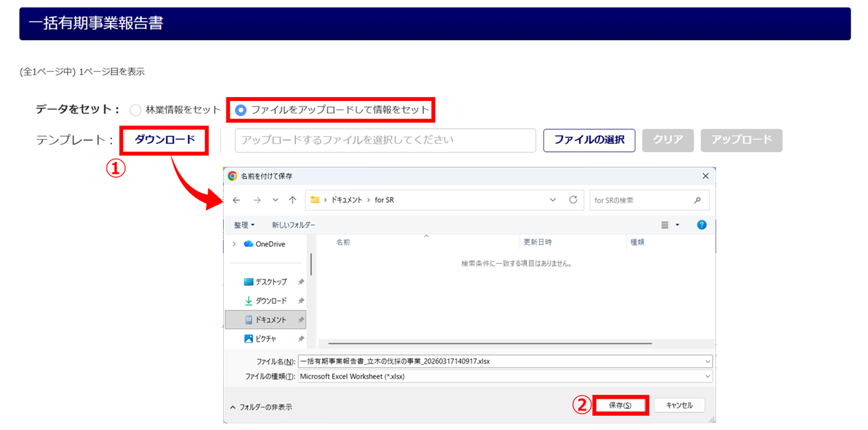
Task: Click the up-one-level arrow icon
Action: tap(292, 200)
